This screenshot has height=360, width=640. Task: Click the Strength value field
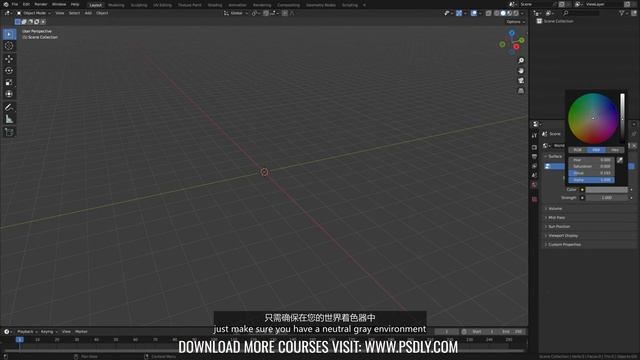(607, 198)
